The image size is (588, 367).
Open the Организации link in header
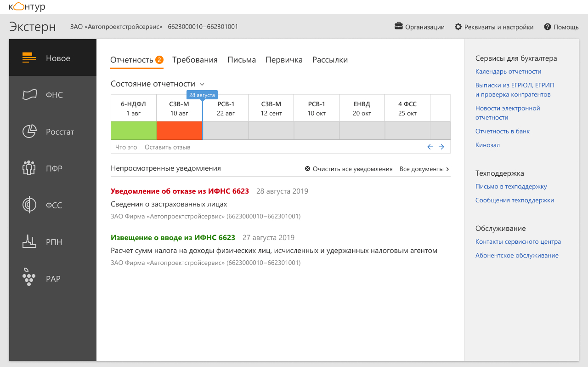pyautogui.click(x=424, y=27)
